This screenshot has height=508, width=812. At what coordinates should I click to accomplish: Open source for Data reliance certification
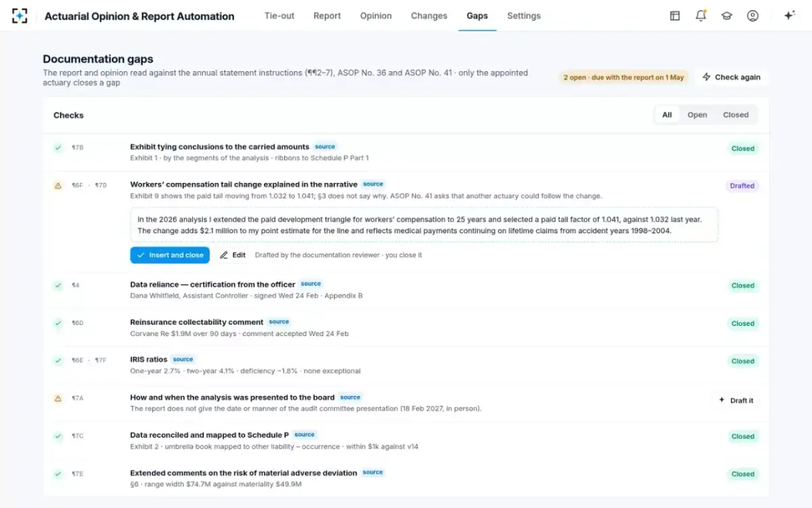(x=311, y=284)
